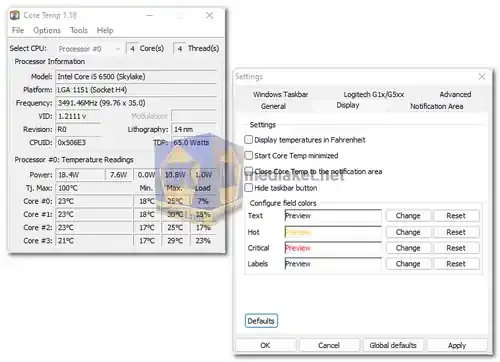Click the VID value 1.2111 v
Viewport: 500px width, 362px height.
78,116
